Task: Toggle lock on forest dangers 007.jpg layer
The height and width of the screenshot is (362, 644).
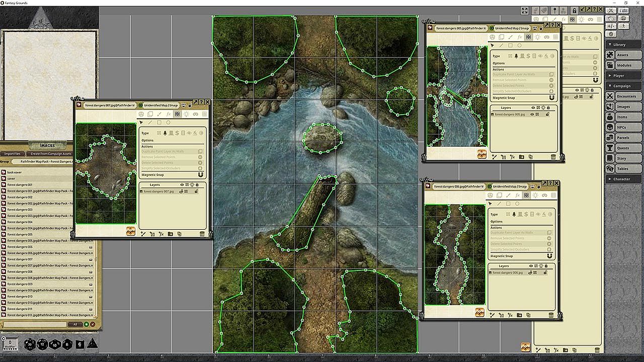Action: 197,192
